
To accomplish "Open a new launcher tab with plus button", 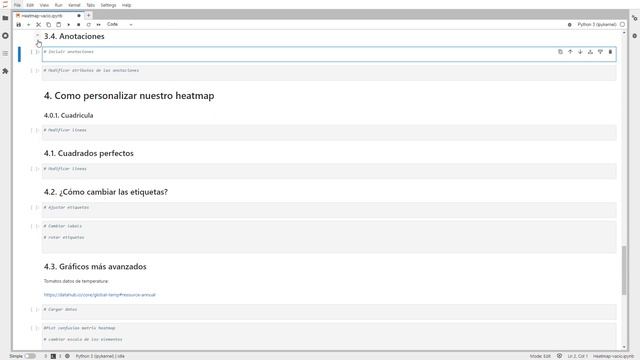I will (x=88, y=16).
